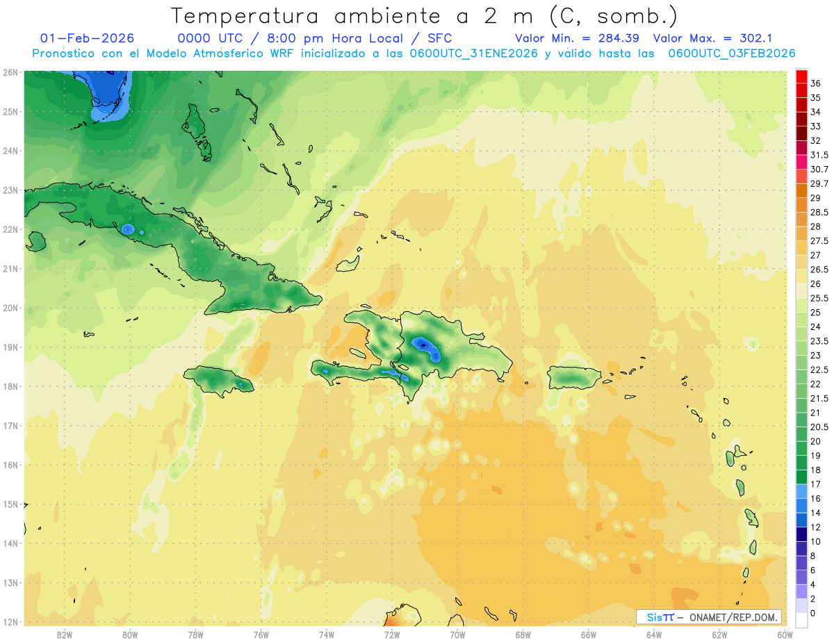Click the island of Jamaica on the map
Screen dimensions: 834x644
pyautogui.click(x=219, y=381)
